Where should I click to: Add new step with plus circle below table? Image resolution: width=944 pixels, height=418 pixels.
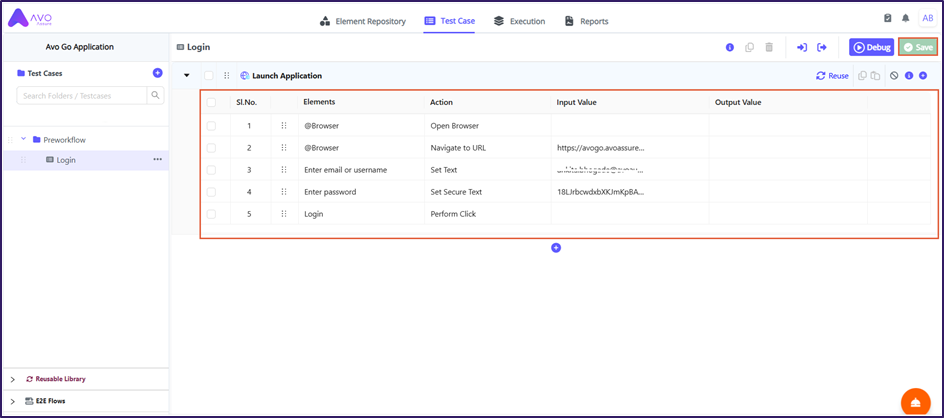[556, 248]
